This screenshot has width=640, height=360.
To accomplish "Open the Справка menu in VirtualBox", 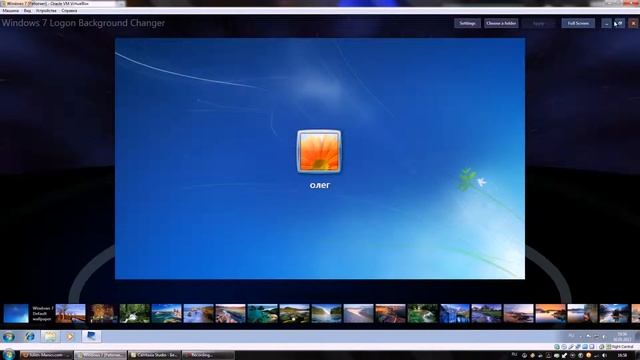I will click(69, 11).
